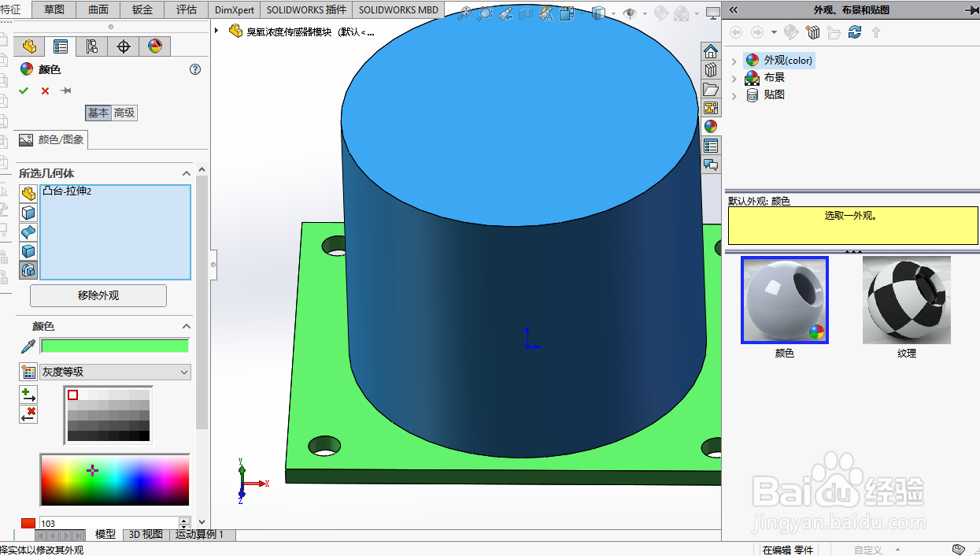Switch to the PropertyManager tab icon
Viewport: 980px width, 556px height.
pyautogui.click(x=61, y=46)
